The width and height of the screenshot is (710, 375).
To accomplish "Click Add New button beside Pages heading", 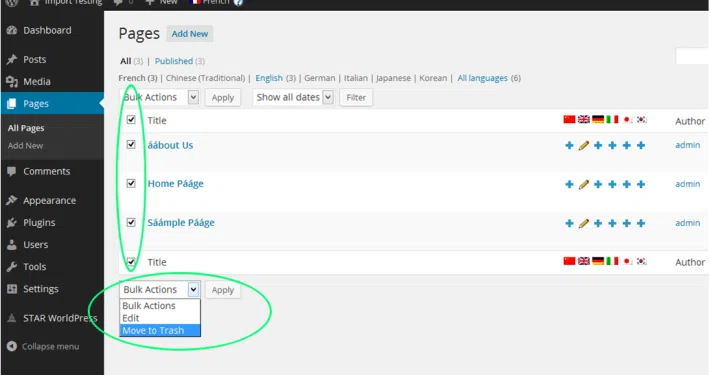I will click(x=190, y=34).
